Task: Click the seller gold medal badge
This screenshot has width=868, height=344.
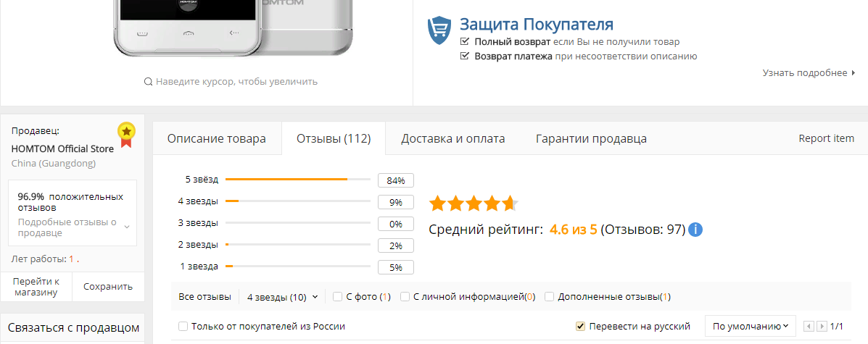Action: (x=127, y=133)
